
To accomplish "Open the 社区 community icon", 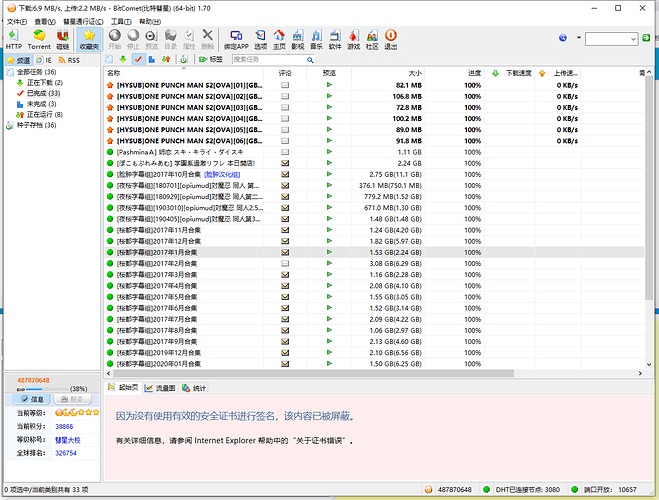I will pyautogui.click(x=372, y=39).
